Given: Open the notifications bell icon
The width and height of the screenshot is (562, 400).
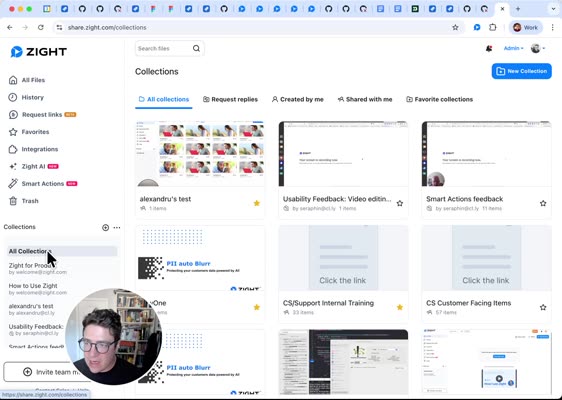Looking at the screenshot, I should point(489,48).
